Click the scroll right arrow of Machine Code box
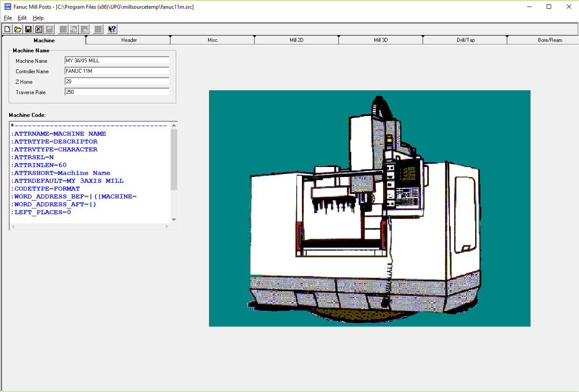 (167, 226)
